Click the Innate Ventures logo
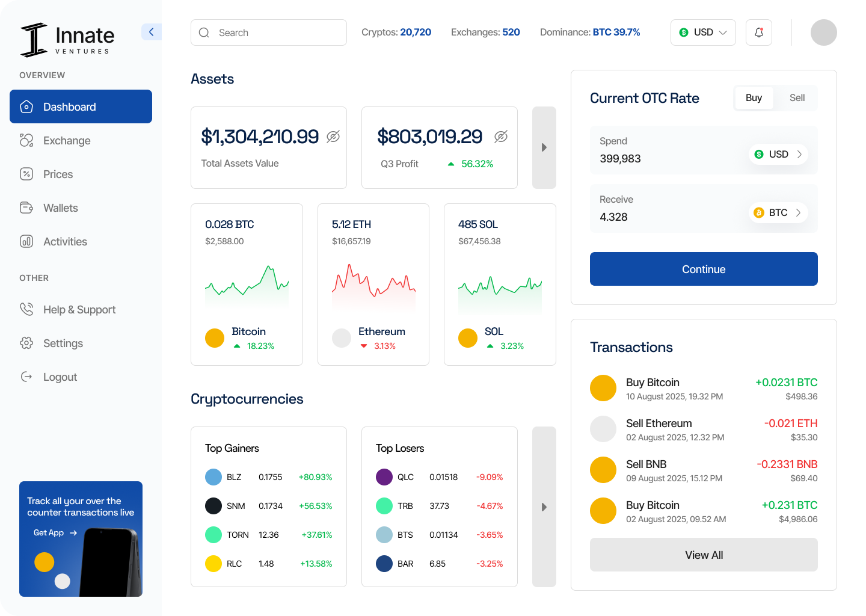The width and height of the screenshot is (866, 616). coord(67,40)
